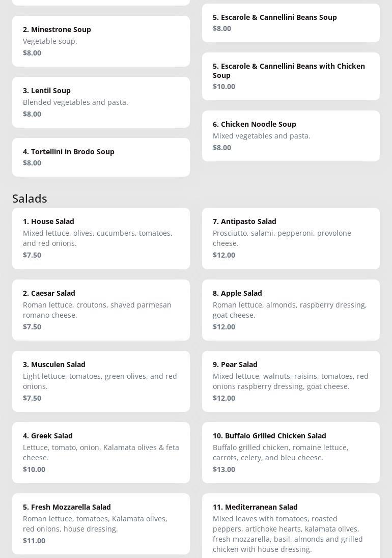Image resolution: width=392 pixels, height=558 pixels.
Task: Choose Escarole & Cannellini Beans Soup for $8.00
Action: 291,22
